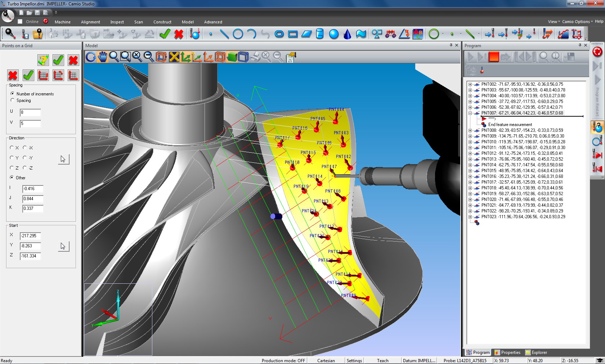This screenshot has width=605, height=364.
Task: Expand the PNT012 tree node
Action: coord(470,153)
